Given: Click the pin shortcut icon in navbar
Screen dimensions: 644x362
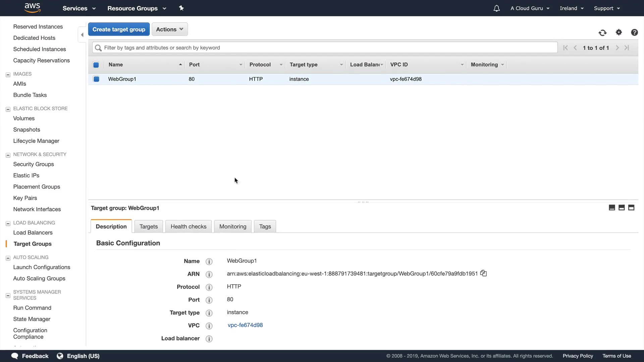Looking at the screenshot, I should pos(181,8).
